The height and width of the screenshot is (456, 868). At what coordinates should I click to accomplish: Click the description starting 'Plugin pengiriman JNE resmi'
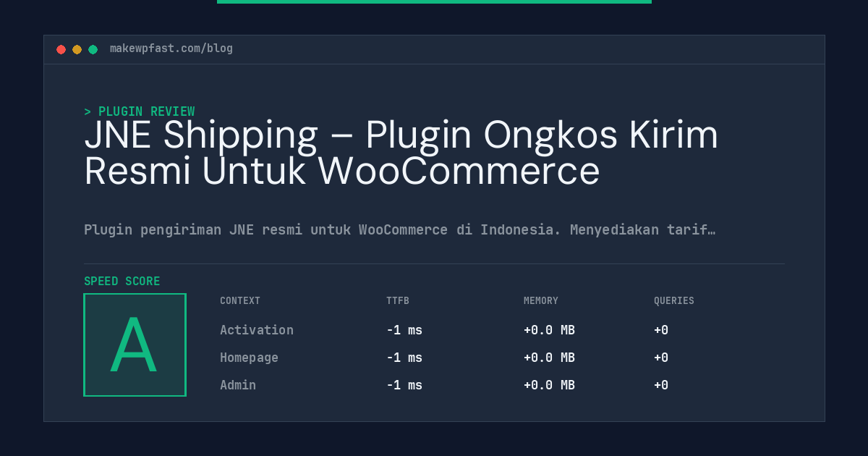[x=400, y=229]
